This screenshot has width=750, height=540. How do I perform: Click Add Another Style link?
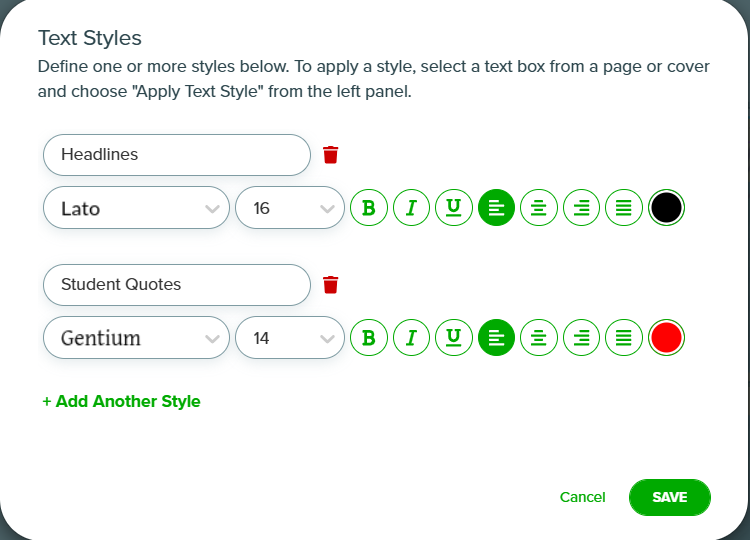121,401
